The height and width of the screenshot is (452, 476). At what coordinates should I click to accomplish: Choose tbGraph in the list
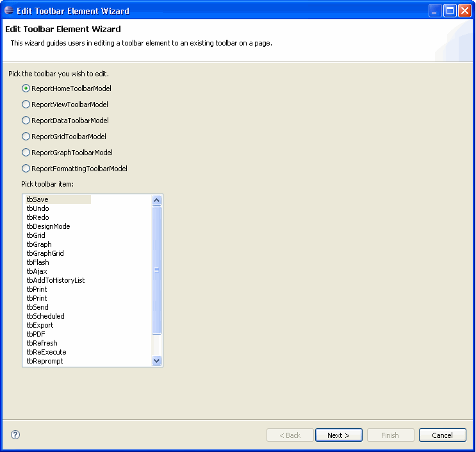(39, 244)
